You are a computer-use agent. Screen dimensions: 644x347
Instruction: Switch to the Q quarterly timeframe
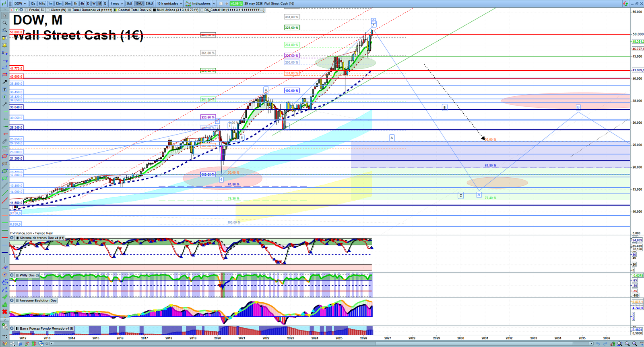click(105, 4)
